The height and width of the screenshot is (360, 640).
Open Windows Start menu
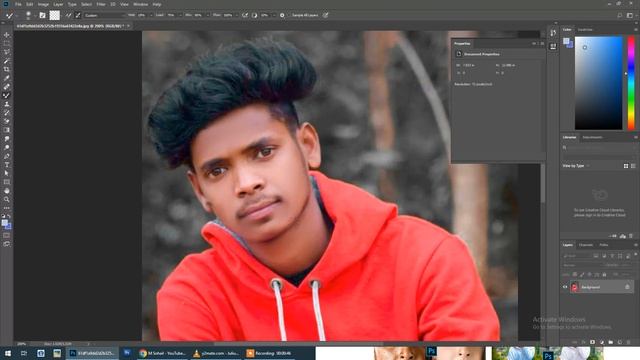(x=7, y=353)
